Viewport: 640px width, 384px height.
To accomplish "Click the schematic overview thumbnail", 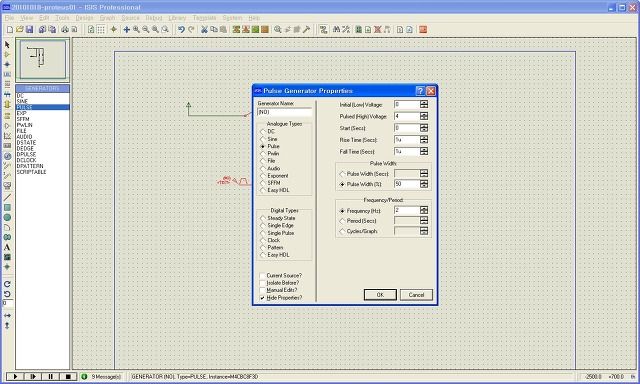I will [42, 59].
